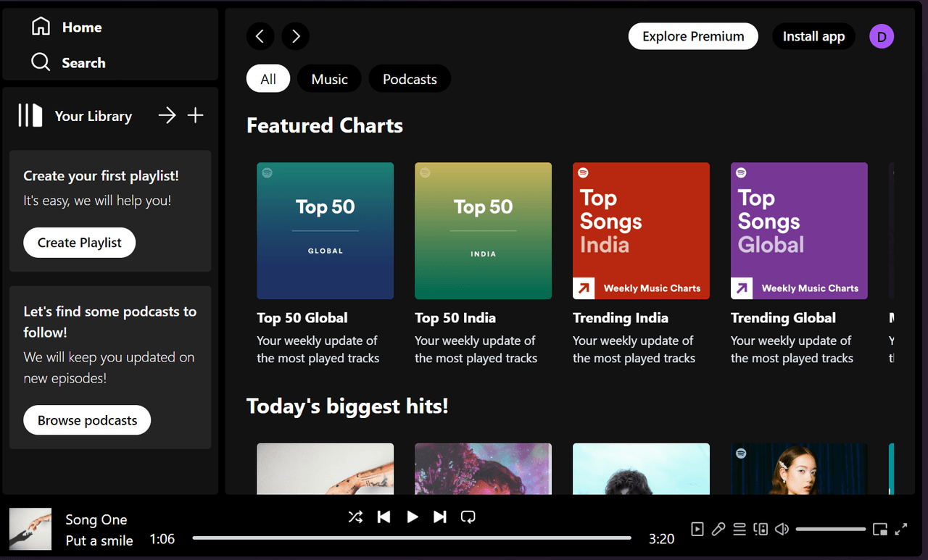Go forward with the right chevron
This screenshot has width=928, height=560.
[296, 36]
